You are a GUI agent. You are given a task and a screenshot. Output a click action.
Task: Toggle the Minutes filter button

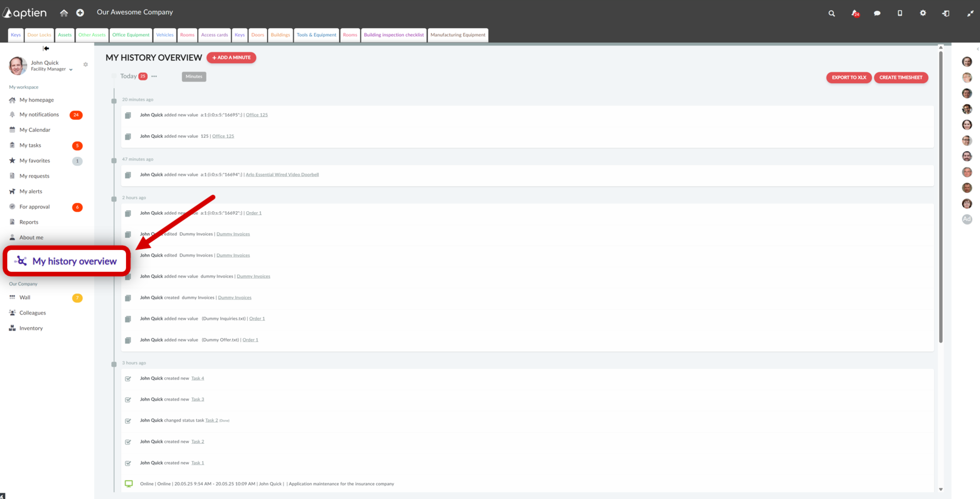tap(194, 77)
